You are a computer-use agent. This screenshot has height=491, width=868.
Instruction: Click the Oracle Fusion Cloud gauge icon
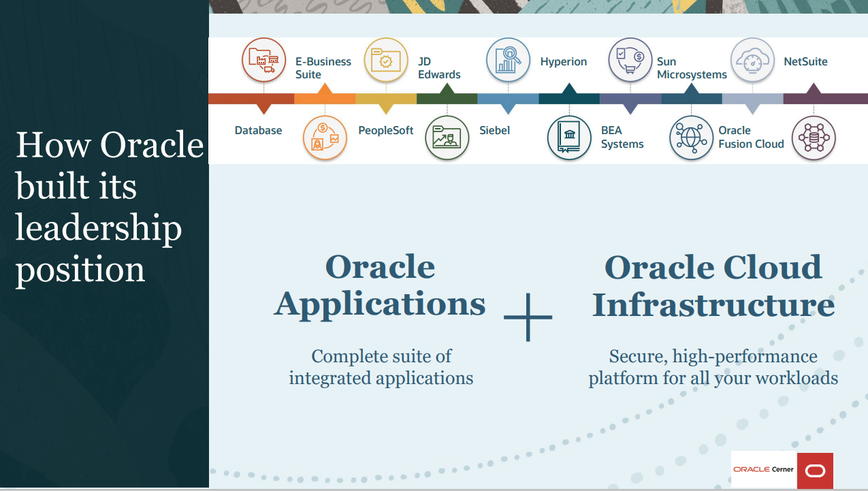[753, 60]
